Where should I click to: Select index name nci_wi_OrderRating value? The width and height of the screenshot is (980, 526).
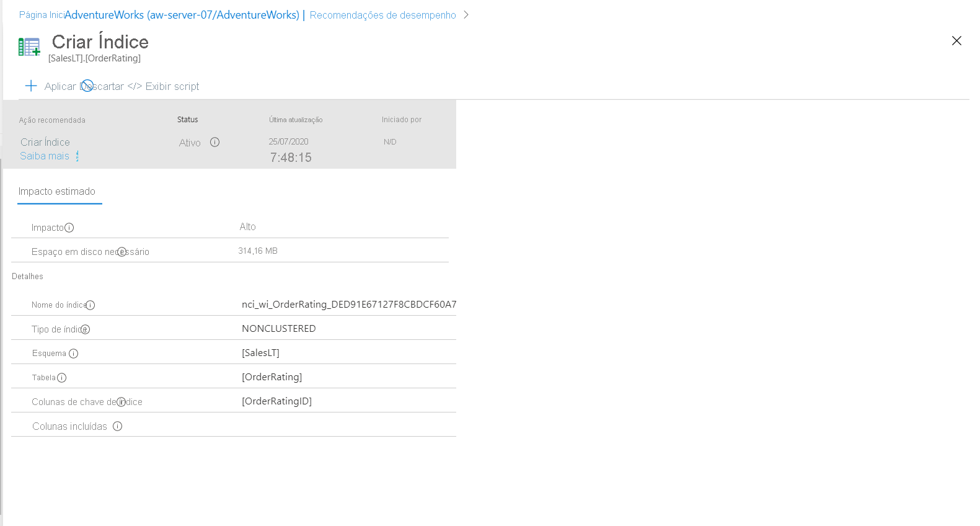tap(349, 304)
